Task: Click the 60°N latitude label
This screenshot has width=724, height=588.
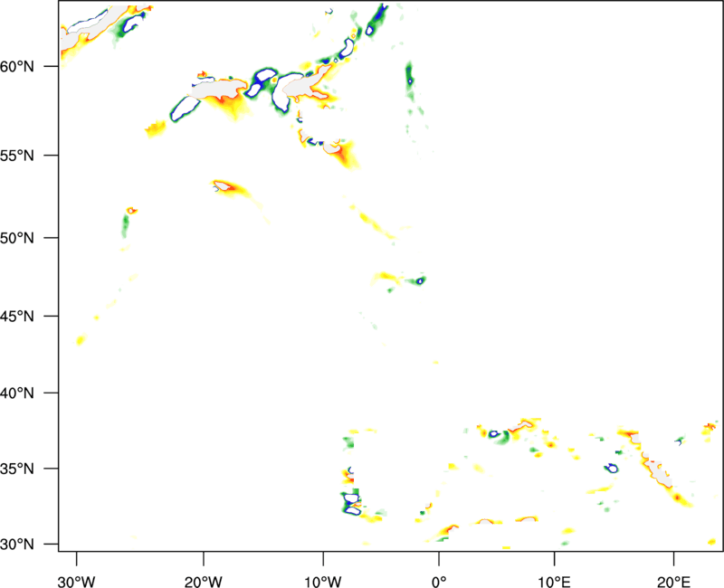Action: point(17,66)
